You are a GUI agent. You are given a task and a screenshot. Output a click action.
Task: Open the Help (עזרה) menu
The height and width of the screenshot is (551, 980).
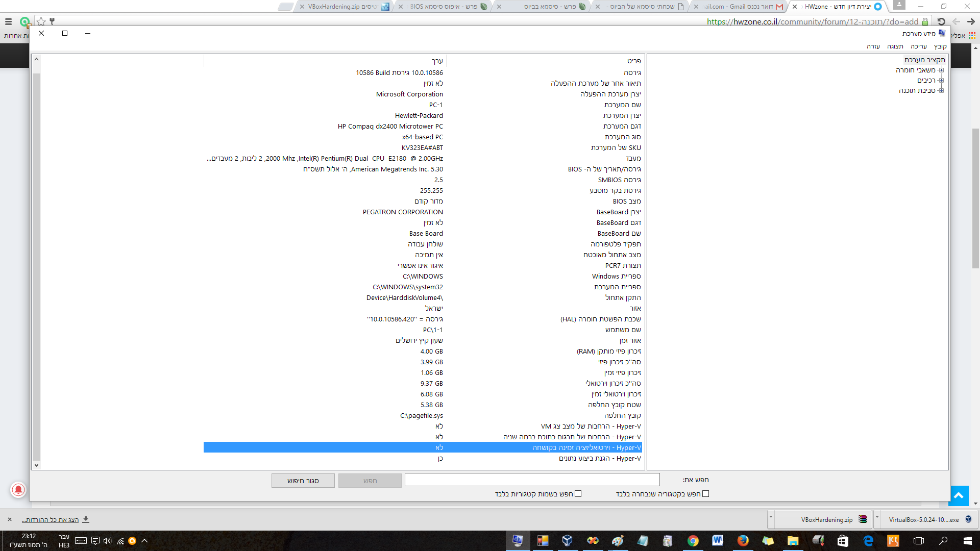pos(873,46)
